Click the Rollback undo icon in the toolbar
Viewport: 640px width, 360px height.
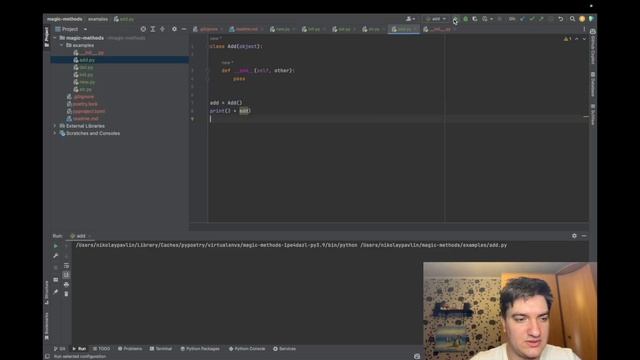(561, 19)
